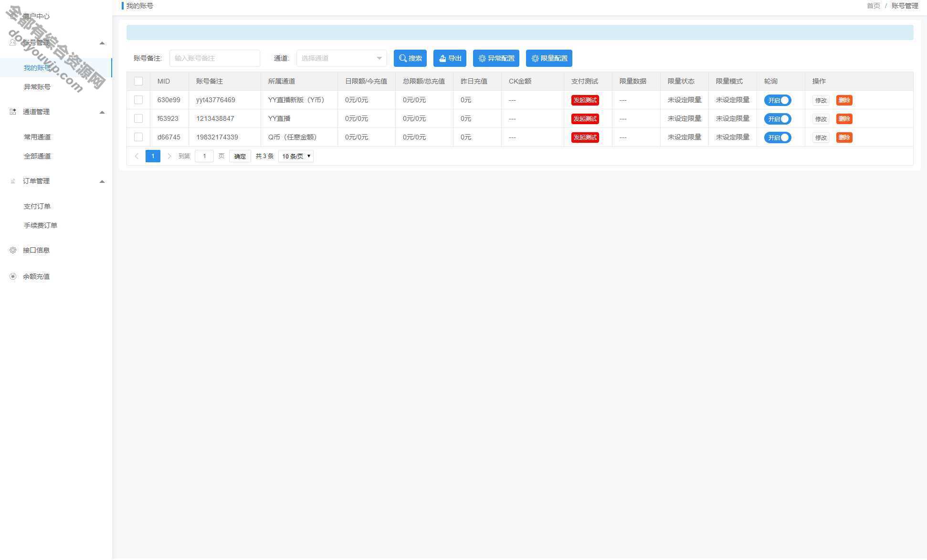Click 删除 for account 1213438847

point(844,119)
